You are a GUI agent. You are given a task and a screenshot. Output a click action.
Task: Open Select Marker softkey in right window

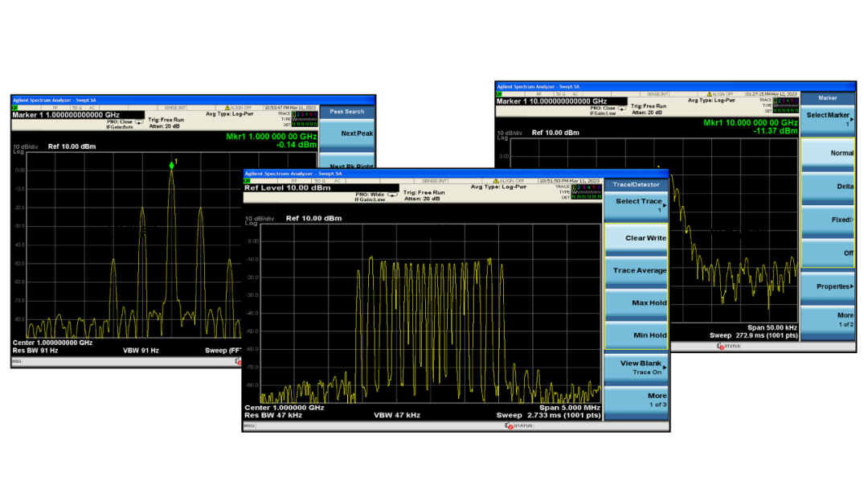click(x=829, y=119)
